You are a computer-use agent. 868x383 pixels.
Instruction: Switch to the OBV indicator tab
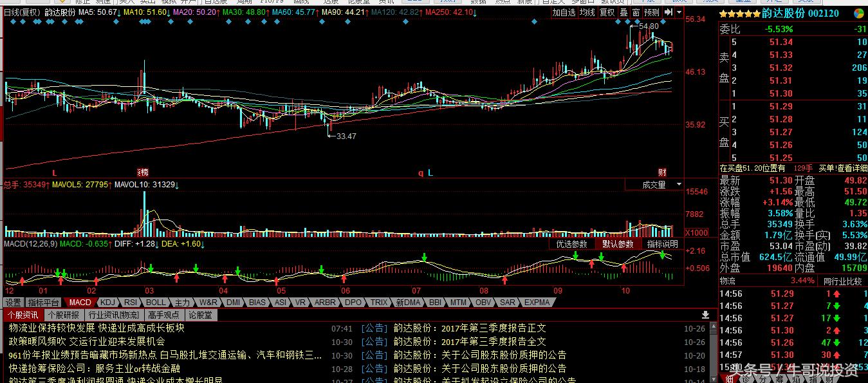pyautogui.click(x=483, y=303)
